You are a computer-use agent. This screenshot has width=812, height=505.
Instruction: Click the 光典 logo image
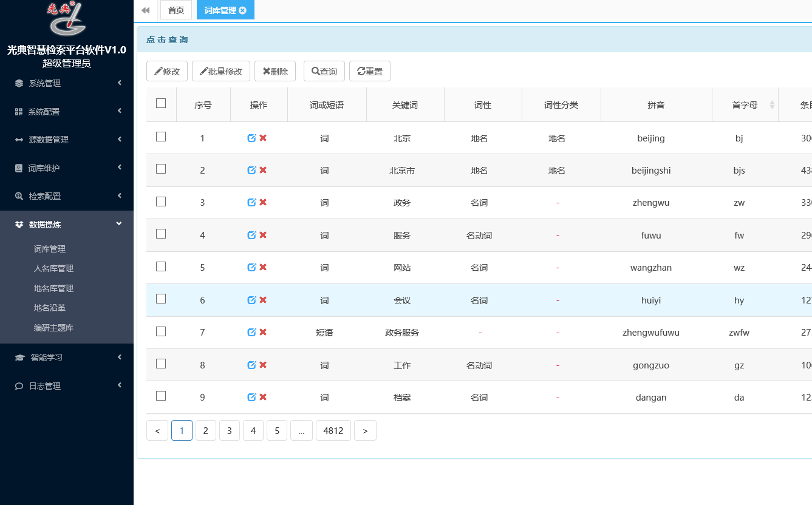coord(67,19)
